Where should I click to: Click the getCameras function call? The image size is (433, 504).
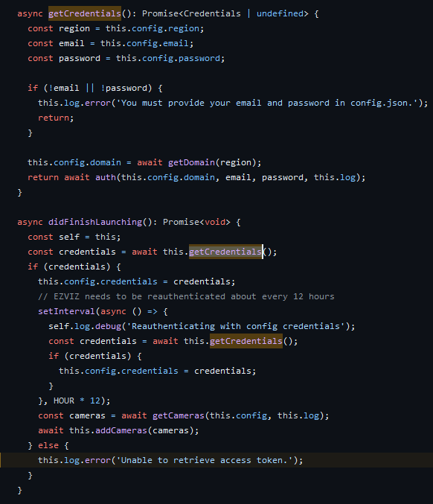[179, 415]
